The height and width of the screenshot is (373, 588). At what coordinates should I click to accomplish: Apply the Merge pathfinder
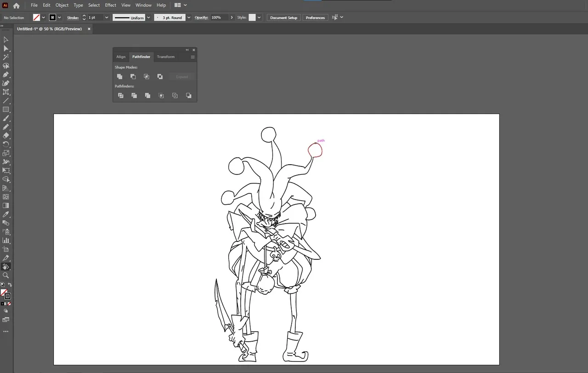(x=147, y=96)
